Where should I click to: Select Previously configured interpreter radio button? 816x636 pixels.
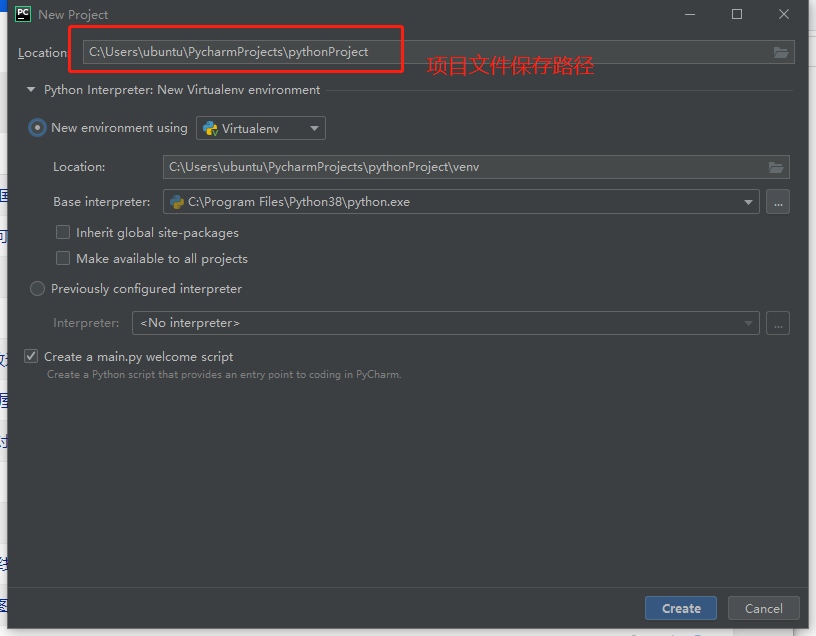[37, 289]
